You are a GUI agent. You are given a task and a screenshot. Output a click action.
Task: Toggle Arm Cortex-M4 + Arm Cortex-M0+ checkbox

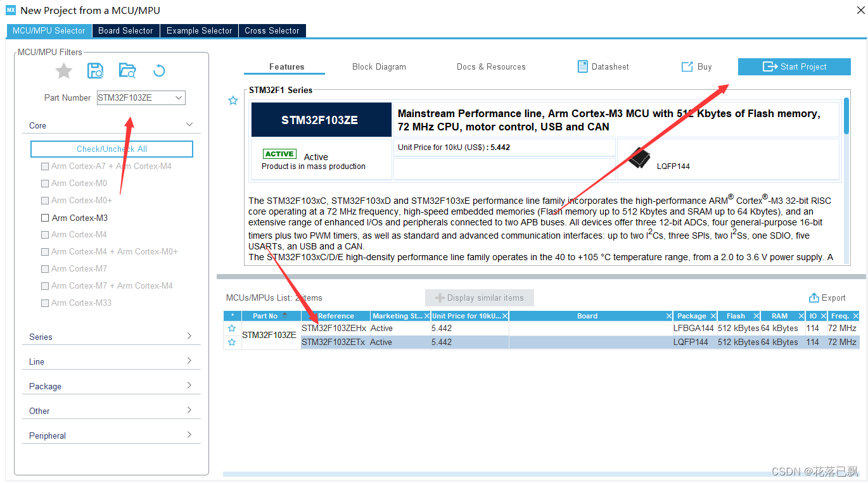pos(44,252)
